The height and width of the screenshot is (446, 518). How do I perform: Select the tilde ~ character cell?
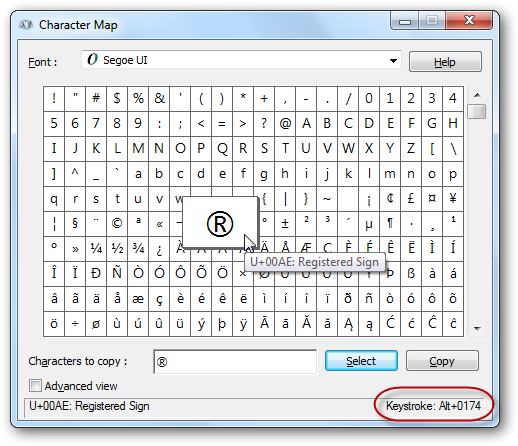pos(327,199)
